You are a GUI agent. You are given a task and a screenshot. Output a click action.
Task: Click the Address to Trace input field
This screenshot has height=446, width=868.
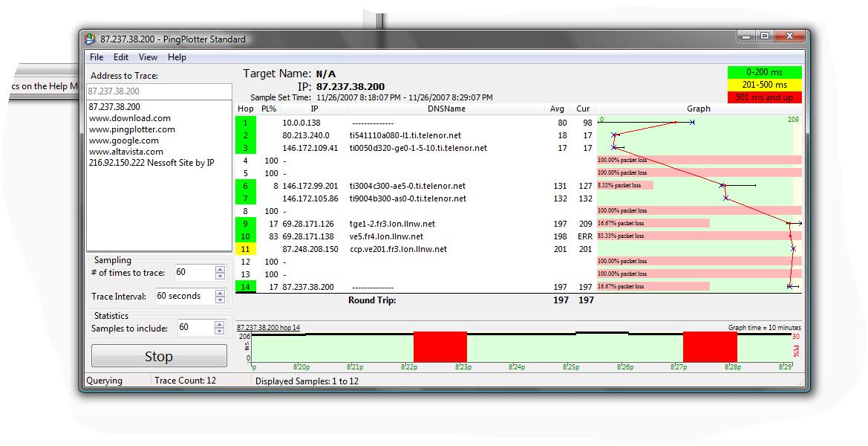point(159,91)
